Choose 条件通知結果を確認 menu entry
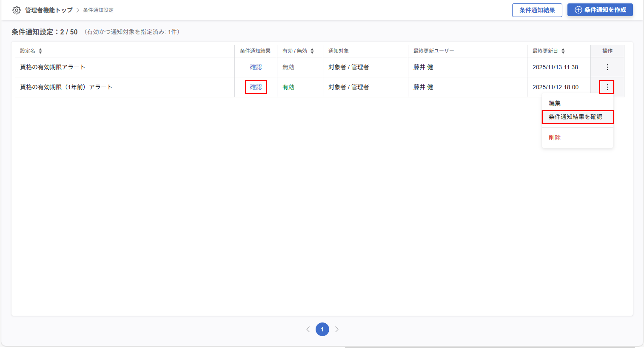Screen dimensions: 644x348 click(575, 117)
